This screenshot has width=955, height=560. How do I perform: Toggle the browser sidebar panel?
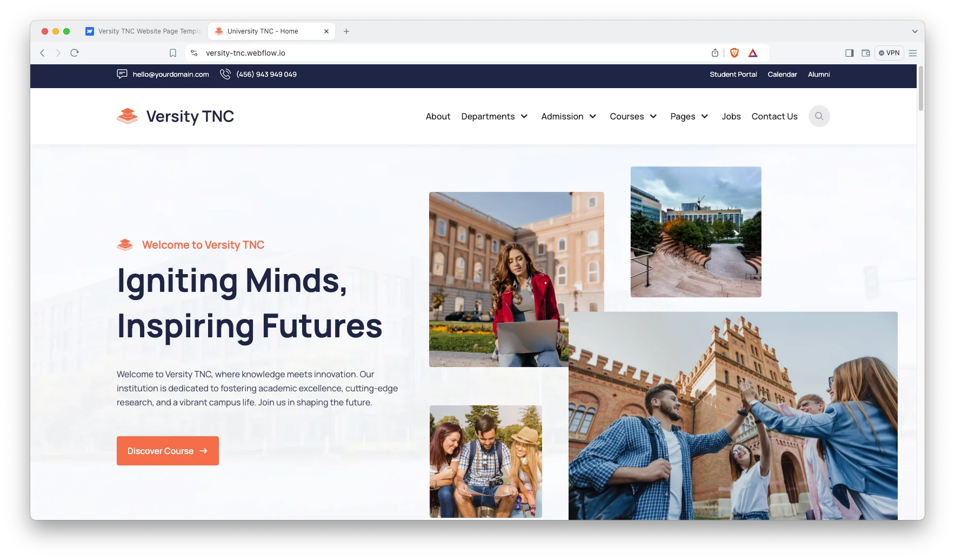pos(850,53)
